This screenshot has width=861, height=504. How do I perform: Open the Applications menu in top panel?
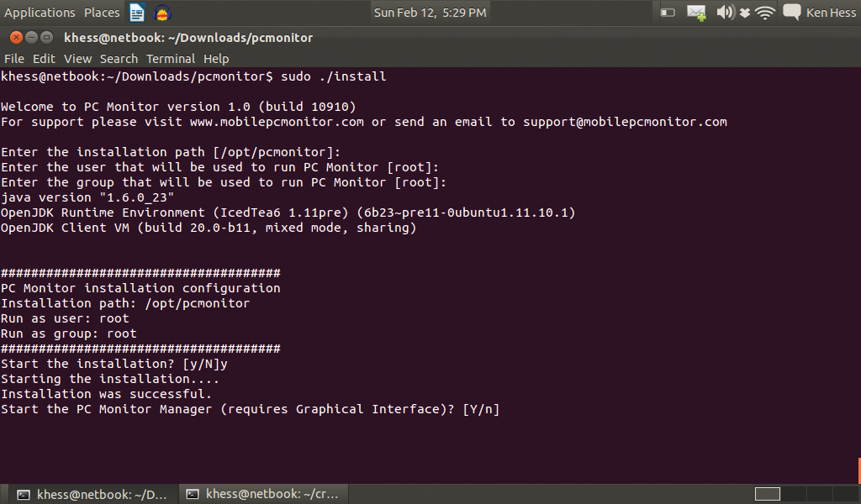click(40, 13)
